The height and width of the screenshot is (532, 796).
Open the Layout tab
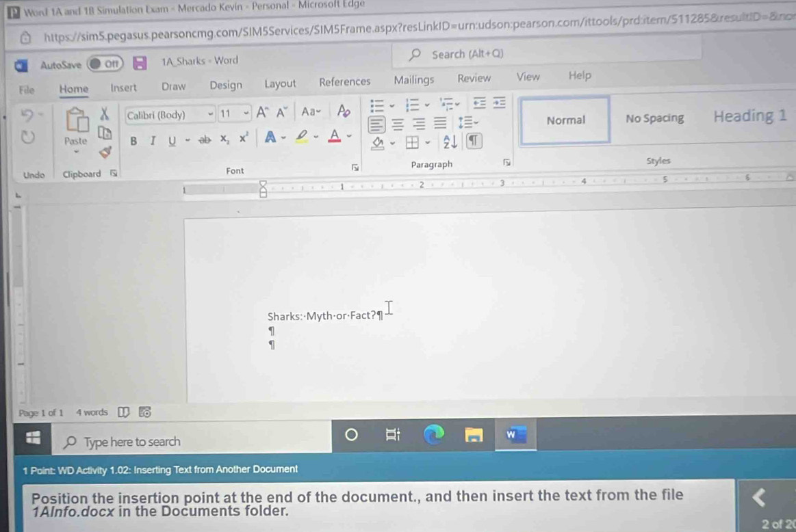[280, 84]
